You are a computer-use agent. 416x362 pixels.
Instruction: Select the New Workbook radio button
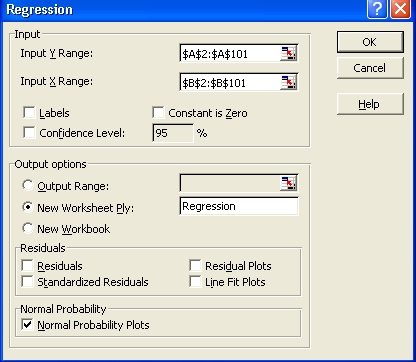(28, 228)
